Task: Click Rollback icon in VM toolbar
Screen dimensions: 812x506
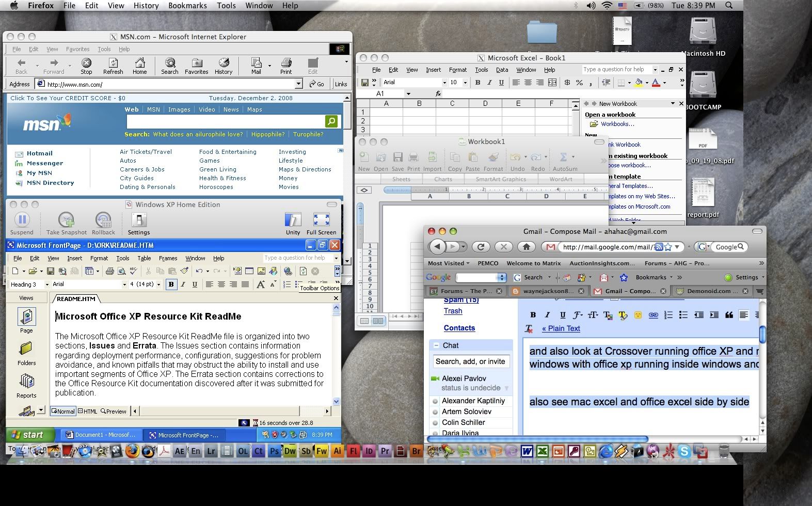Action: tap(103, 220)
